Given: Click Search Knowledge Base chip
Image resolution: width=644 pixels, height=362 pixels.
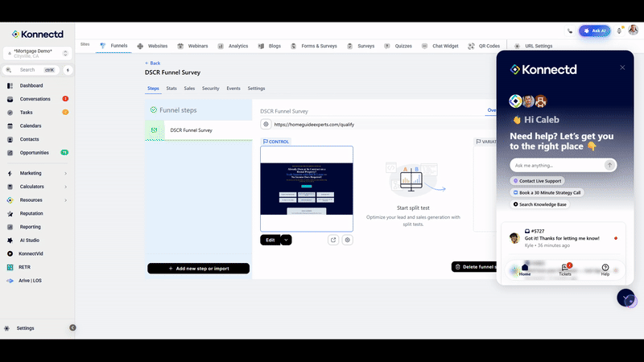Looking at the screenshot, I should 539,204.
